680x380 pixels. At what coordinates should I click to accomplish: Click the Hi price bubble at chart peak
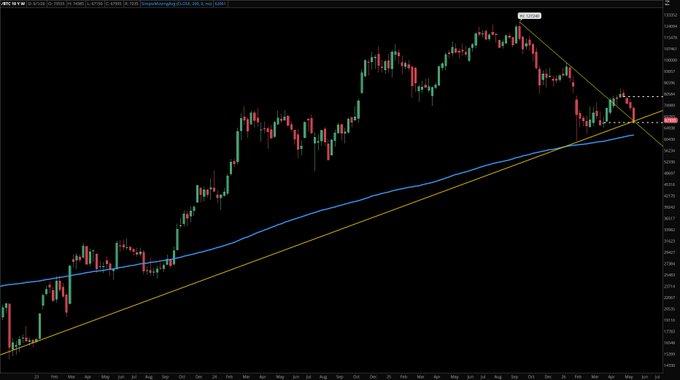point(530,16)
